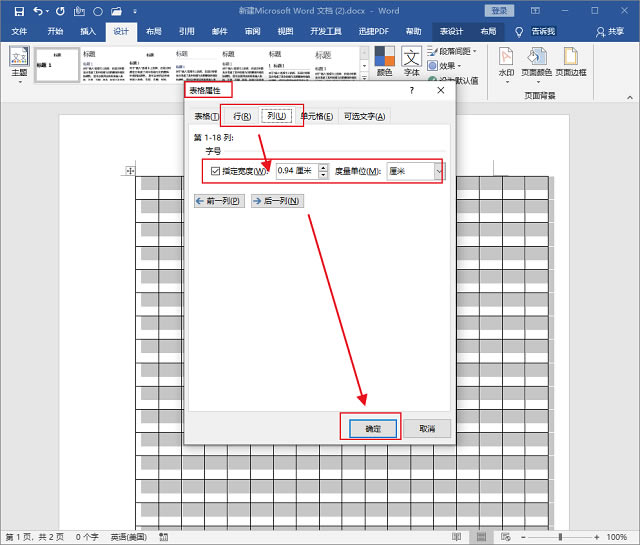
Task: Click the open folder icon in title bar
Action: [117, 11]
